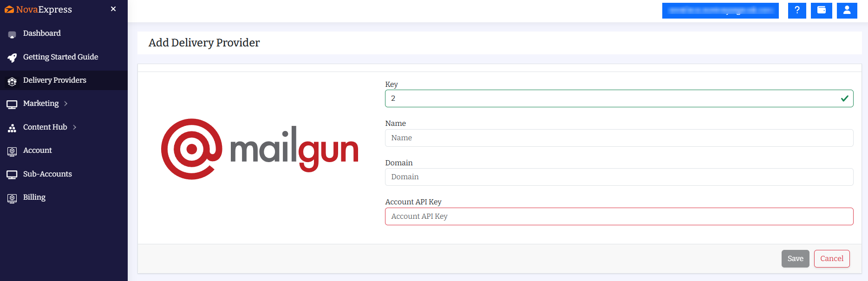Open the Account menu item
Viewport: 868px width, 281px height.
[x=37, y=150]
